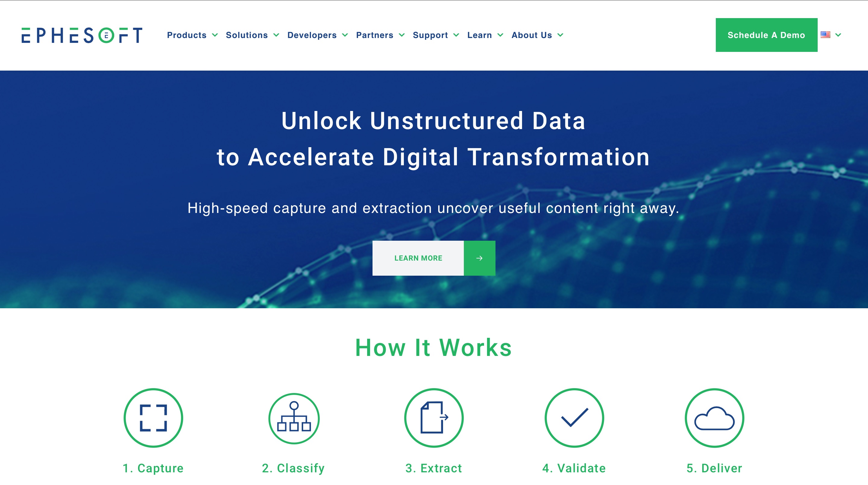Expand the Partners navigation menu
This screenshot has height=485, width=868.
[x=380, y=35]
